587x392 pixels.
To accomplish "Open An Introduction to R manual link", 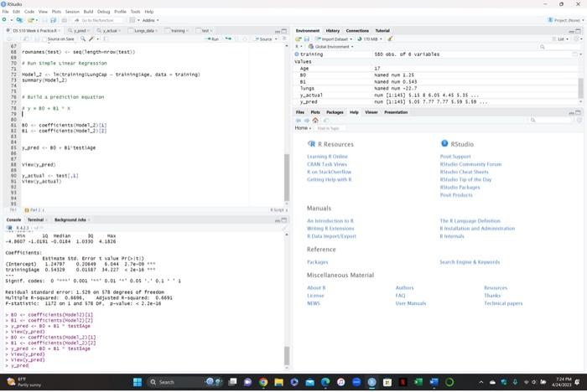I will point(330,221).
